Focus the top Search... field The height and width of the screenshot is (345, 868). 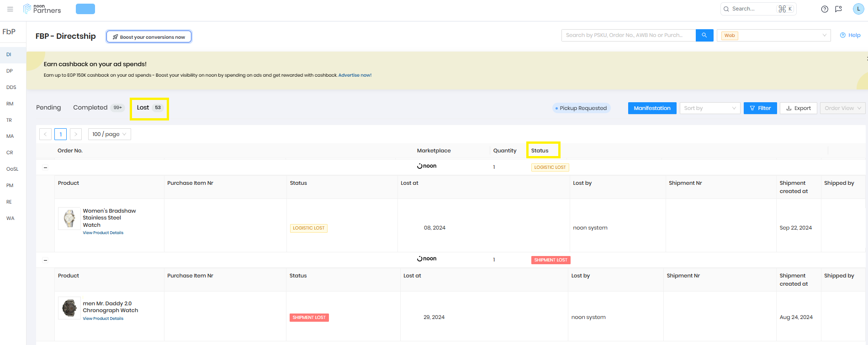[x=758, y=9]
